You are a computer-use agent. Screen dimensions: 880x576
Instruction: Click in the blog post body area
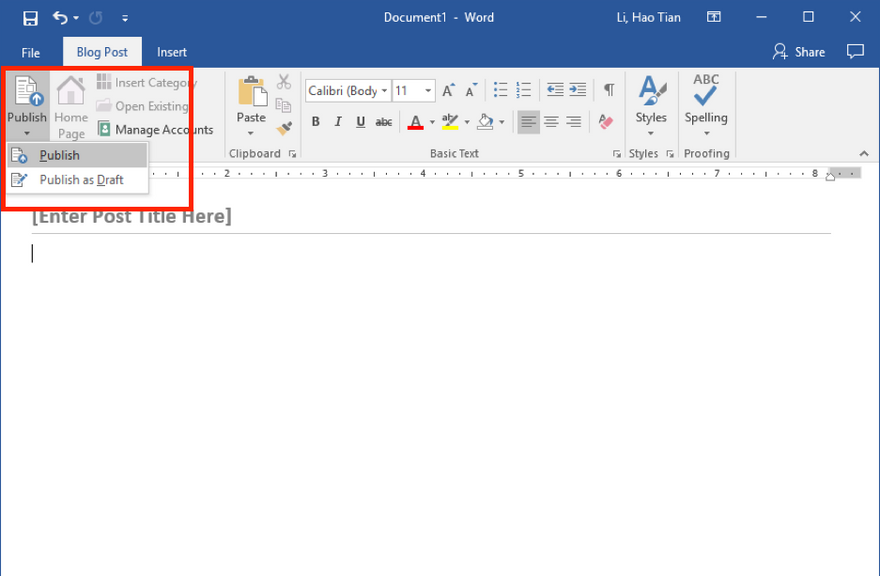(431, 404)
